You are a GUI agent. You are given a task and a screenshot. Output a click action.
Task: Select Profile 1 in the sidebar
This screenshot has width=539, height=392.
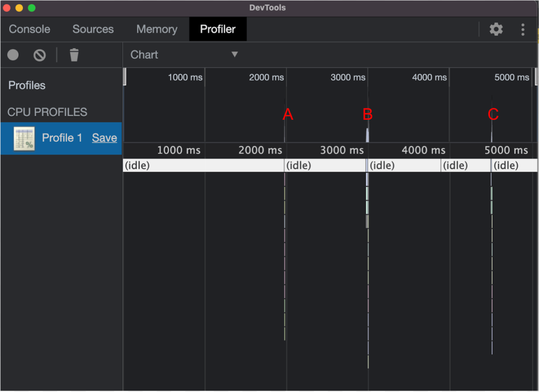click(x=61, y=138)
